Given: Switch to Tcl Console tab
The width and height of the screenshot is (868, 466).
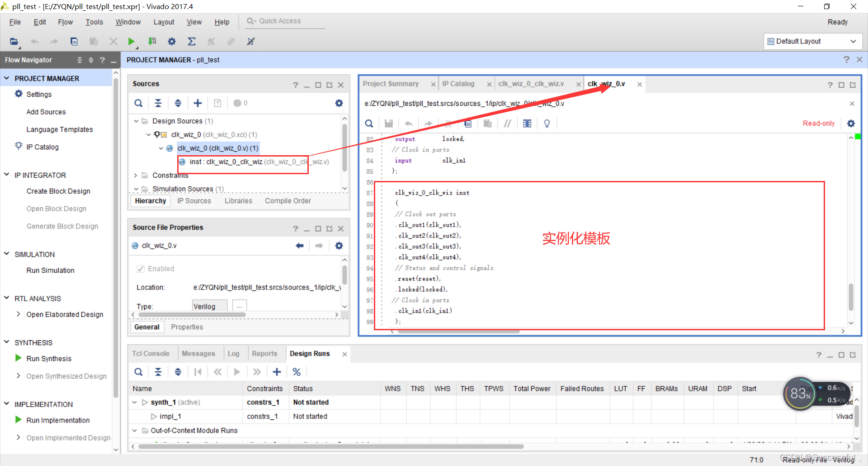Looking at the screenshot, I should tap(151, 354).
